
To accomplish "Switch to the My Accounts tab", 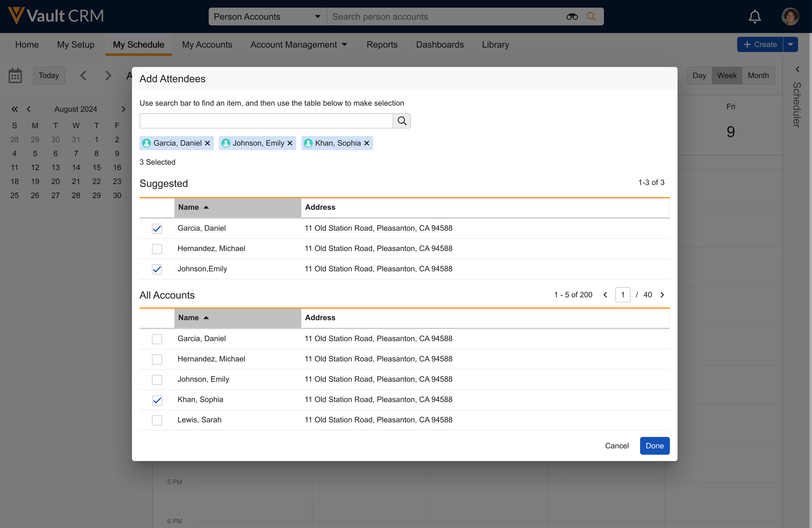I will 207,45.
